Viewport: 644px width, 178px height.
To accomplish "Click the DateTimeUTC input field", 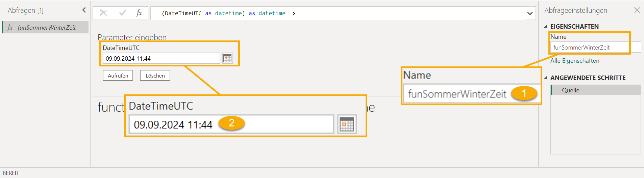I will pos(161,58).
